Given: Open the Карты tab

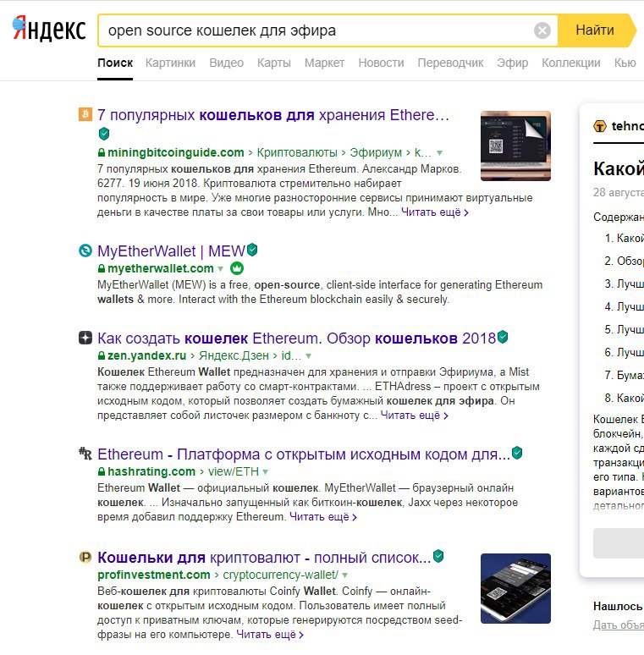Looking at the screenshot, I should [274, 63].
